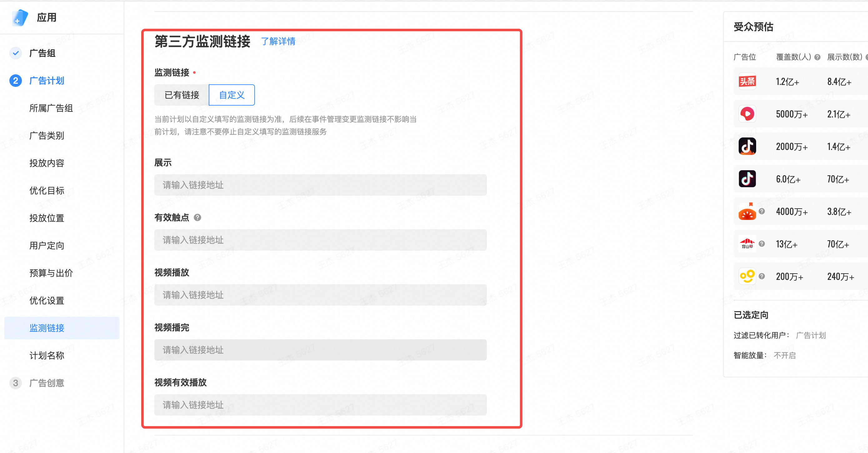
Task: Click the Xigua video red play icon
Action: click(747, 114)
